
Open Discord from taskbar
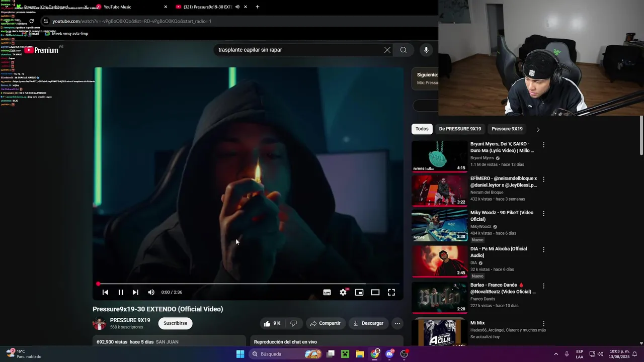389,354
